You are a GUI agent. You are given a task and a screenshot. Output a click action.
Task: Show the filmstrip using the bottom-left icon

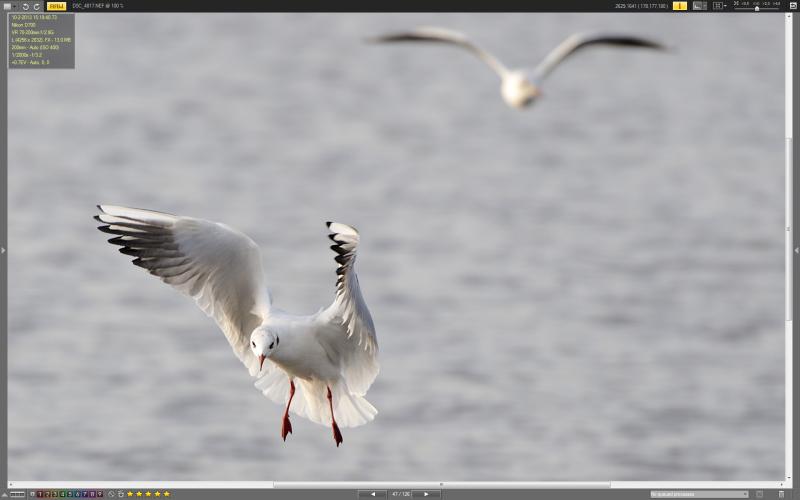point(17,494)
